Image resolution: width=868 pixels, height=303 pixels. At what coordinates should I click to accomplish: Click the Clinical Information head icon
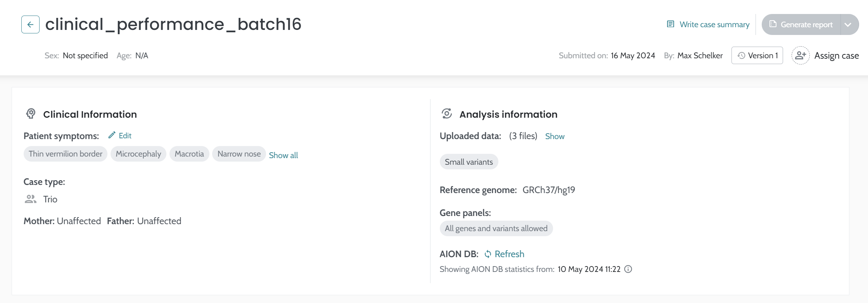31,114
